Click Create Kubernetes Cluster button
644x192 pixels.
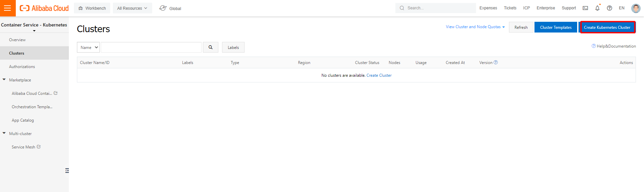click(607, 27)
